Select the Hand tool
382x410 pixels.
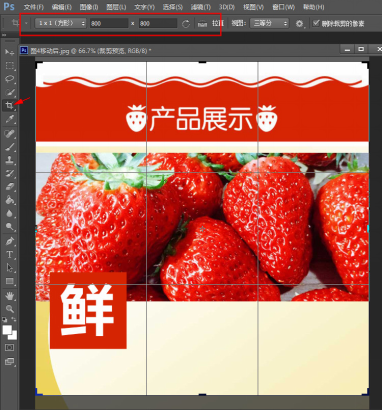[9, 295]
